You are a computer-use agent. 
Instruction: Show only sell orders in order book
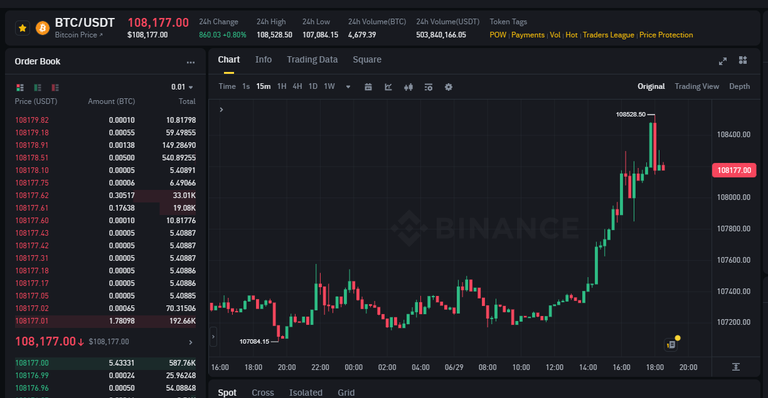[55, 87]
